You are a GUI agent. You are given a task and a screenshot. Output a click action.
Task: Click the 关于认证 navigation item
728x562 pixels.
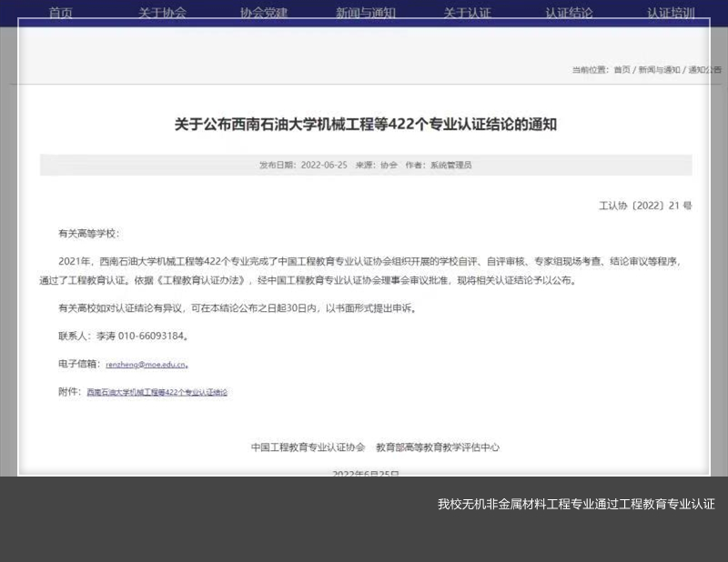(x=467, y=13)
